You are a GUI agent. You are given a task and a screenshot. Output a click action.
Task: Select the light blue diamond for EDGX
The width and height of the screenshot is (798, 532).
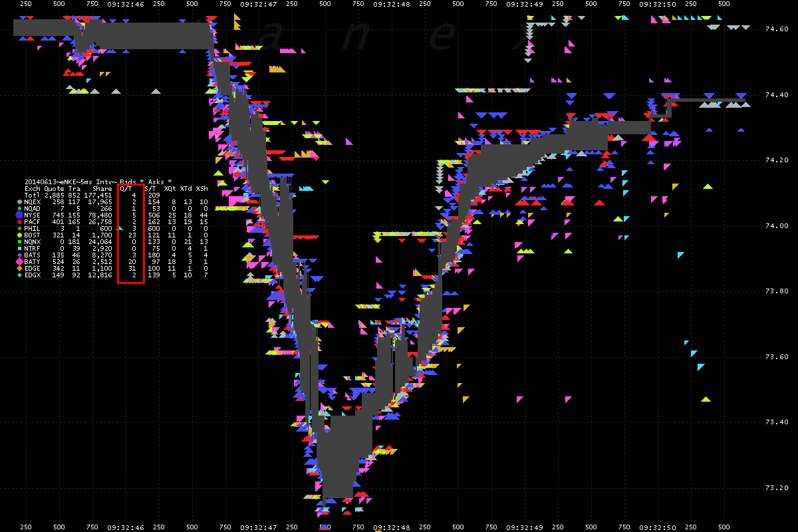tap(19, 275)
